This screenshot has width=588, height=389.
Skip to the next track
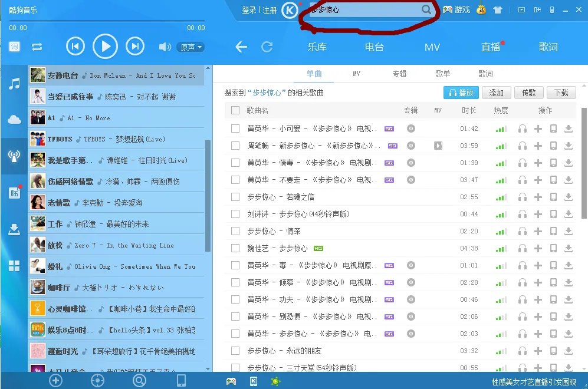[135, 47]
